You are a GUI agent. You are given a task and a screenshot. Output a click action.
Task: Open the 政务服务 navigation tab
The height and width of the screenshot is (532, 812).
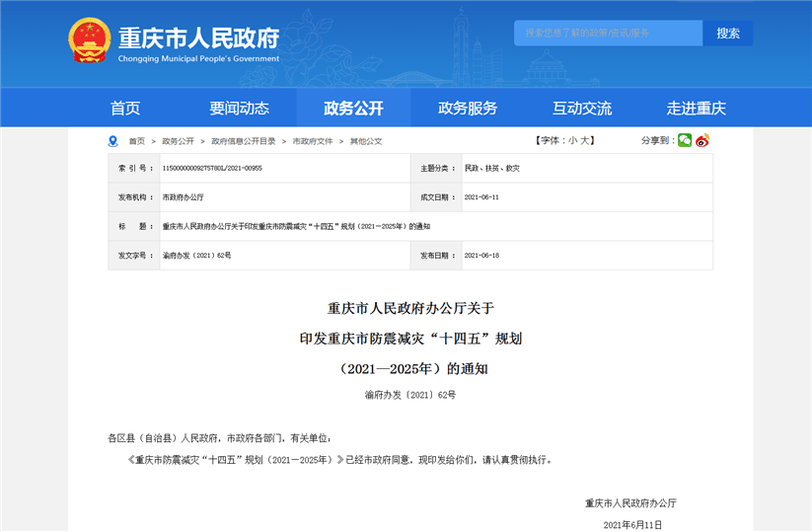[468, 109]
